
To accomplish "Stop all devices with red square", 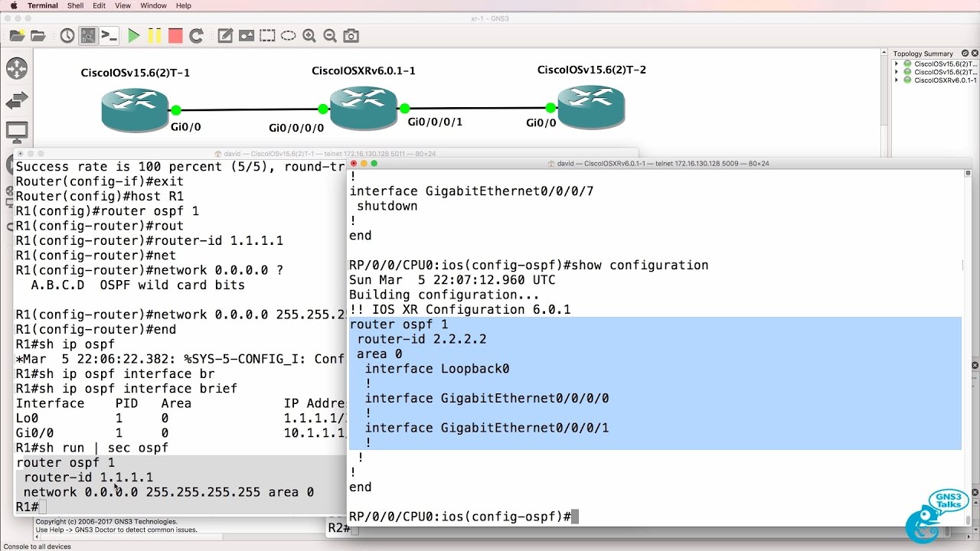I will pyautogui.click(x=175, y=35).
